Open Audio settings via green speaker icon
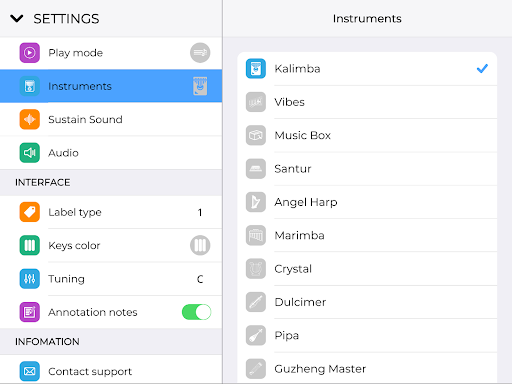This screenshot has width=512, height=384. point(29,153)
